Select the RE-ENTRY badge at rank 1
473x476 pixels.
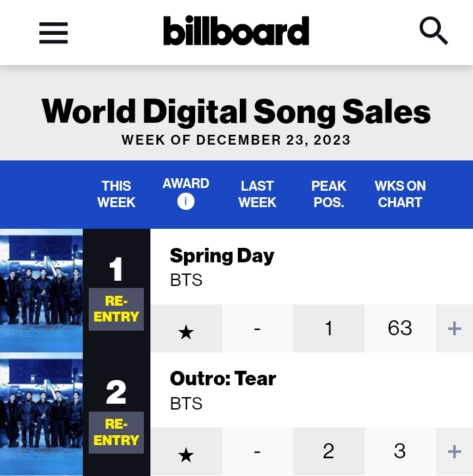pos(116,309)
